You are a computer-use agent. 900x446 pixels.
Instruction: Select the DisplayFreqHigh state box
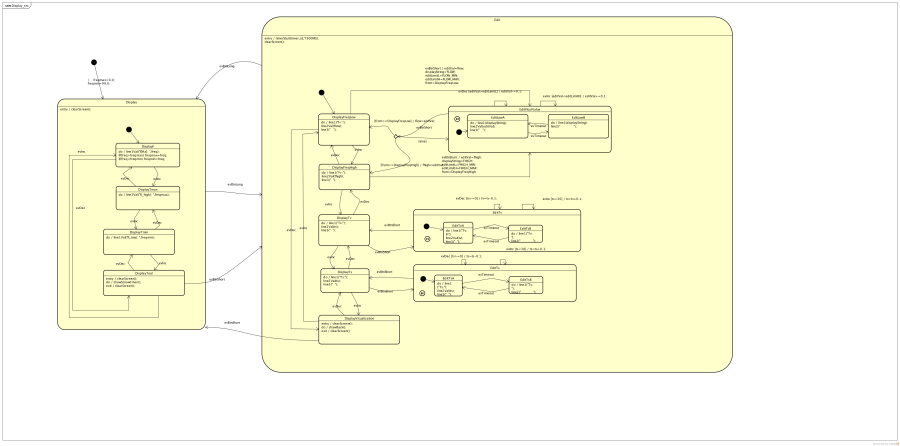click(x=345, y=177)
